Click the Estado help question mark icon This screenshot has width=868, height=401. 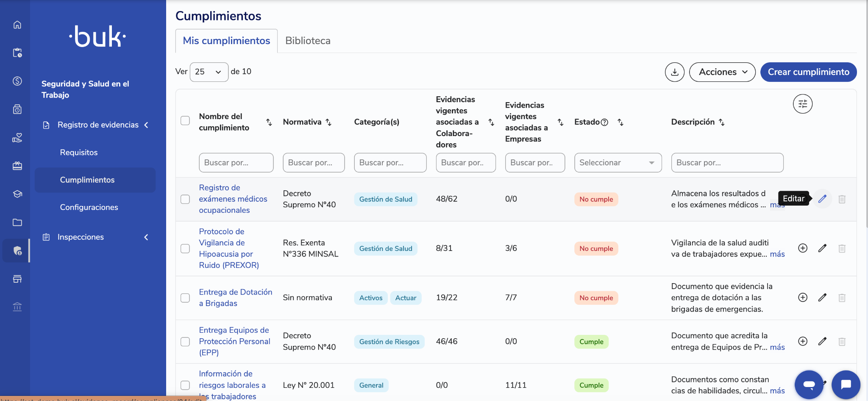[x=605, y=122]
